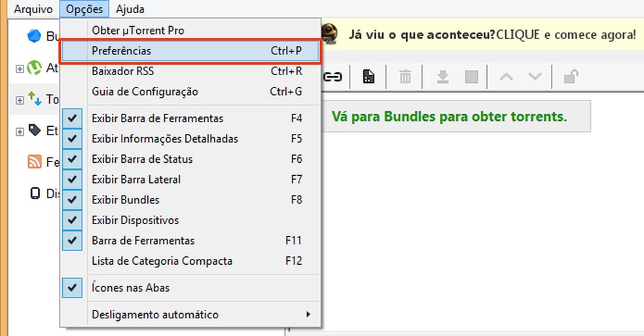Click the orange RSS feeds icon
Screen dimensions: 644x336
(x=35, y=161)
